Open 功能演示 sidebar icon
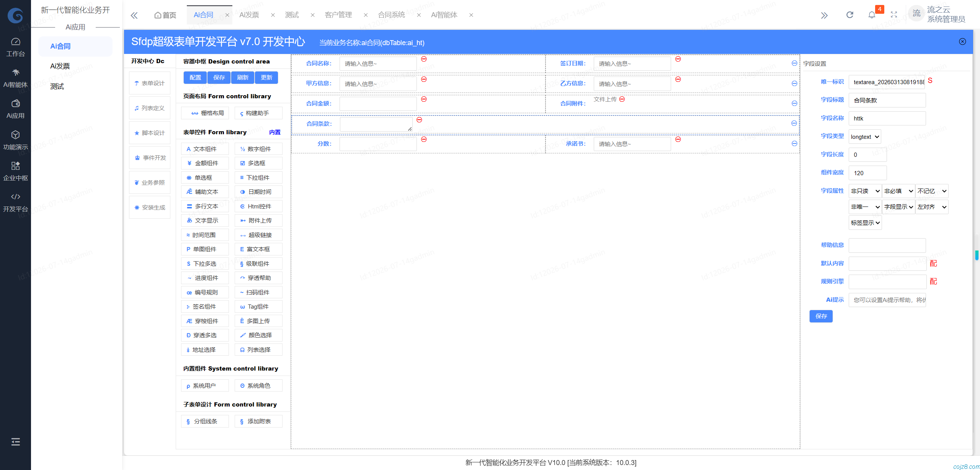Screen dimensions: 980x470 point(15,140)
